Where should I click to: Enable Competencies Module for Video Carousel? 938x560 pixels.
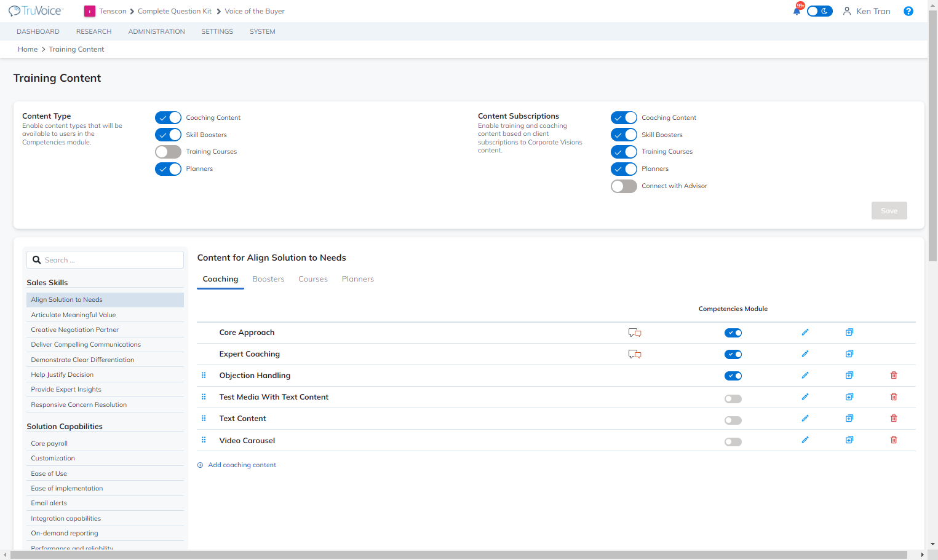(733, 442)
